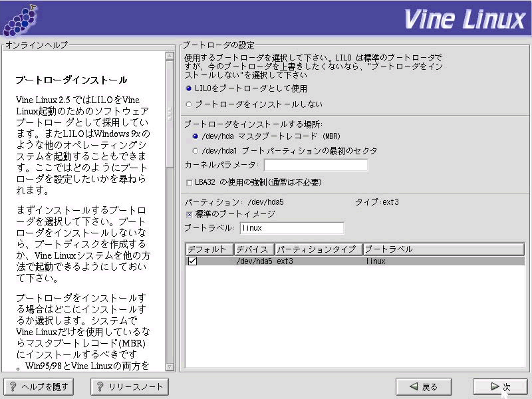The width and height of the screenshot is (532, 399).
Task: Click the ブートローダインストール help heading
Action: 71,80
